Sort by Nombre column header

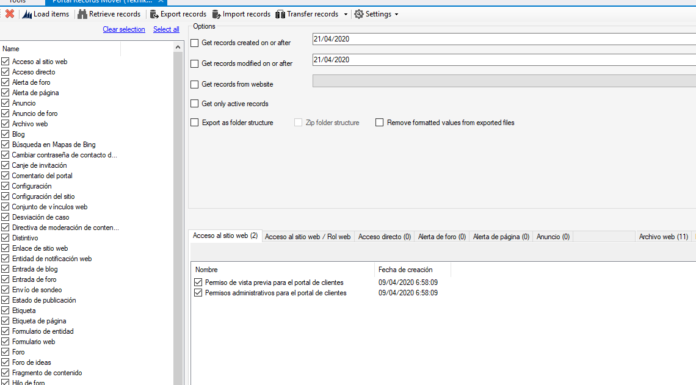point(283,270)
